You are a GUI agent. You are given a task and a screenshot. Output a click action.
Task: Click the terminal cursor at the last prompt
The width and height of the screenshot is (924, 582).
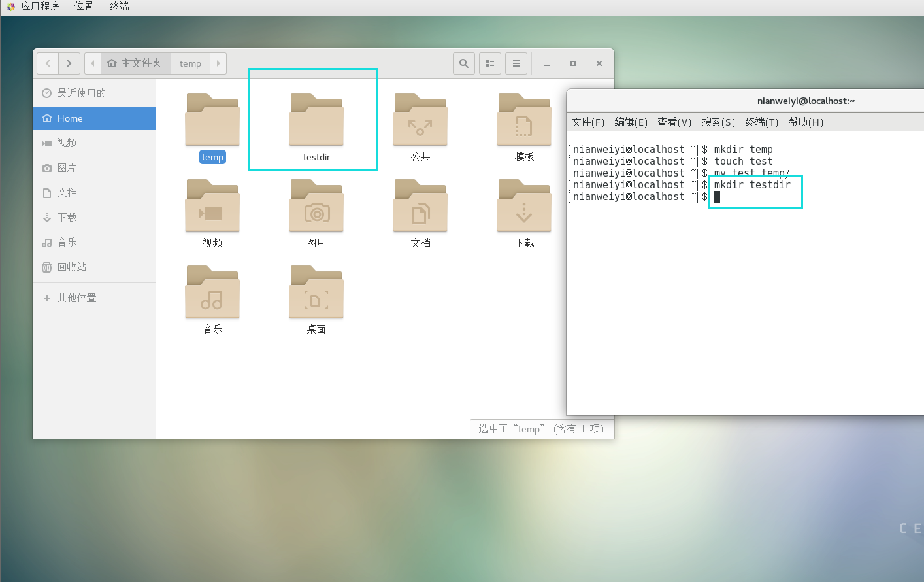(x=717, y=197)
